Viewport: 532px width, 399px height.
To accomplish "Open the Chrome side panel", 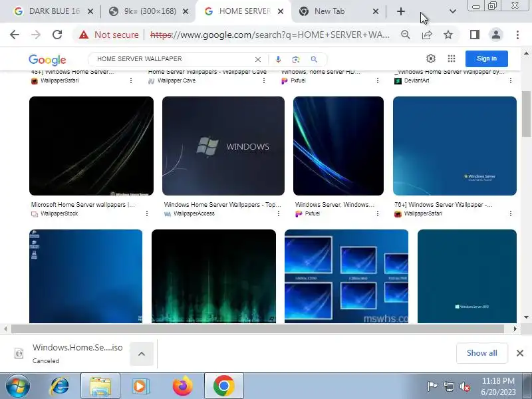I will click(x=475, y=35).
